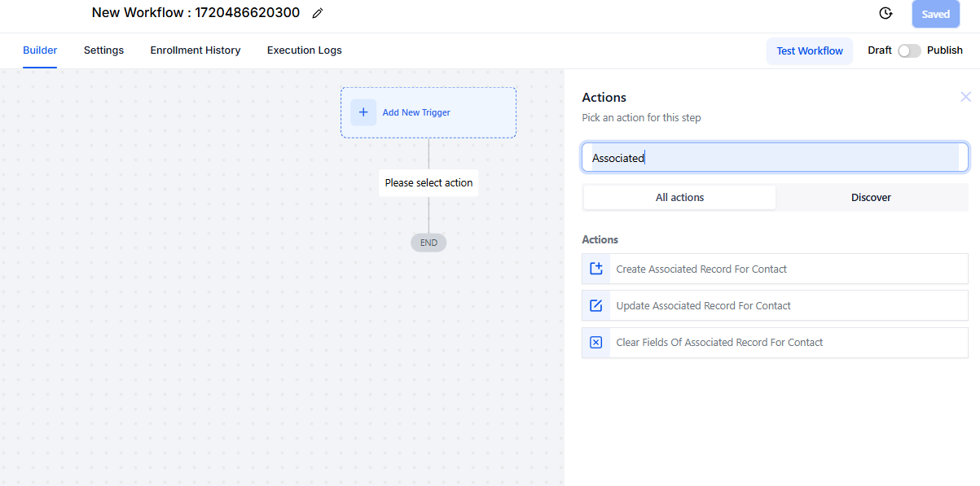Select the Builder tab
Image resolution: width=980 pixels, height=486 pixels.
[40, 50]
